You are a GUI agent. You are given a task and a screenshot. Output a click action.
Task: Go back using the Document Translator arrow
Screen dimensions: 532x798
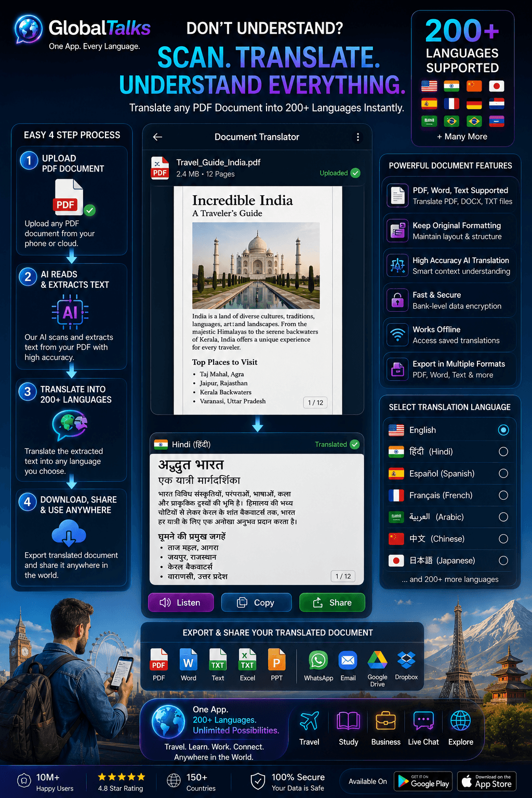(158, 137)
